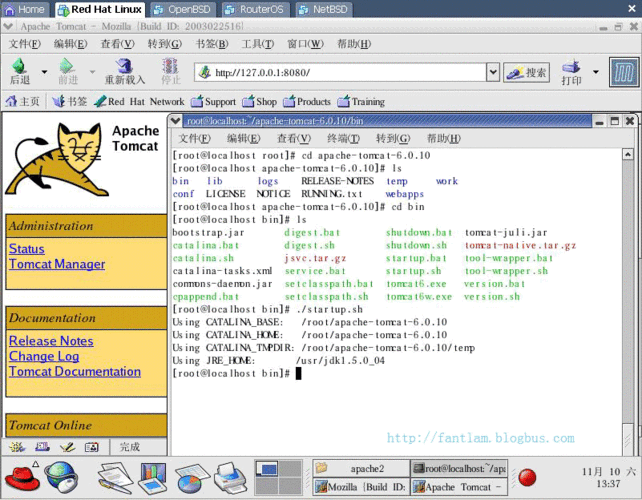Switch to the OpenBSD VM tab

pos(183,9)
